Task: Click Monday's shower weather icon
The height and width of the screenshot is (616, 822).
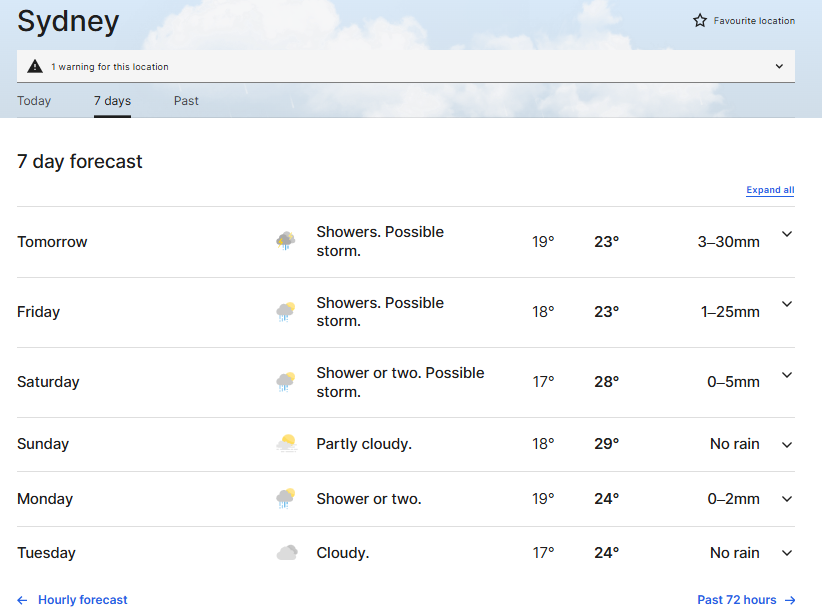Action: tap(286, 498)
